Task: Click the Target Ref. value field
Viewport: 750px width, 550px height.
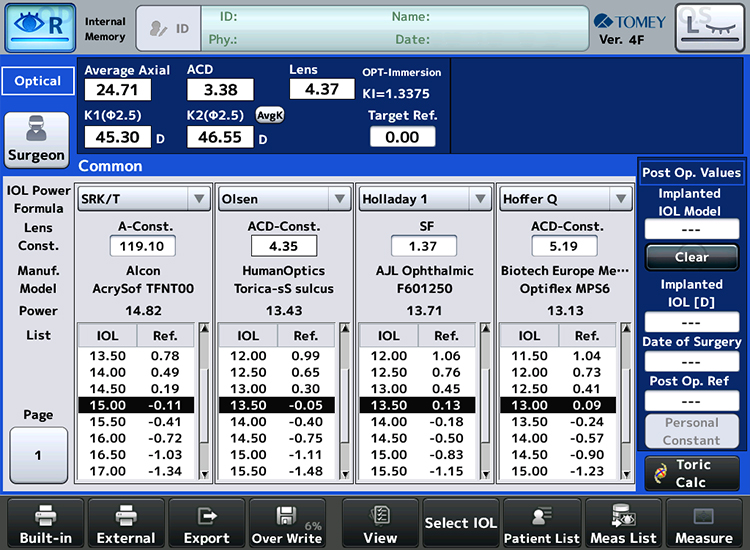Action: pos(402,137)
